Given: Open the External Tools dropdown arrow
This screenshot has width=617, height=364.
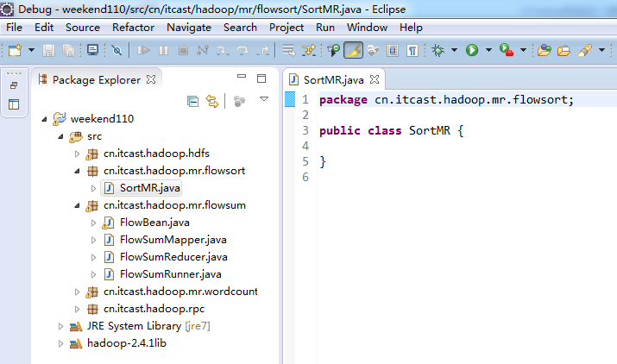Looking at the screenshot, I should pos(523,50).
